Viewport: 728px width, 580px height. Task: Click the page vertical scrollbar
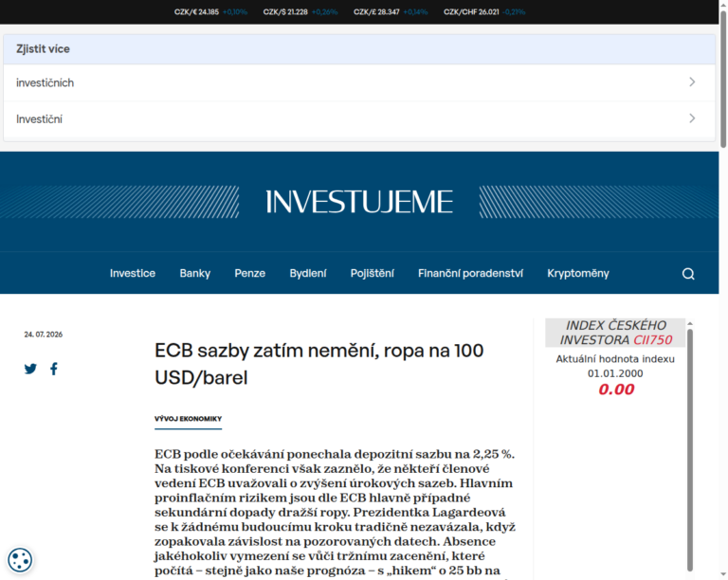coord(723,79)
